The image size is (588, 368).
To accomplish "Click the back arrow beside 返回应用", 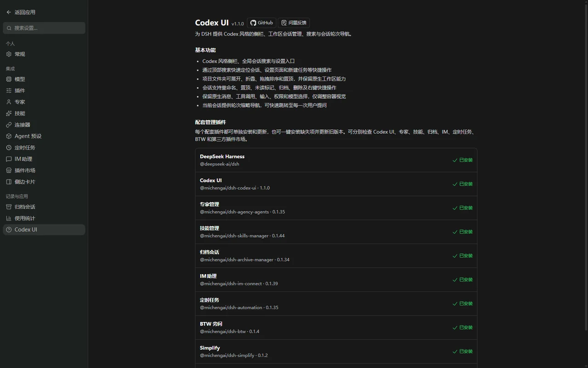I will 9,12.
